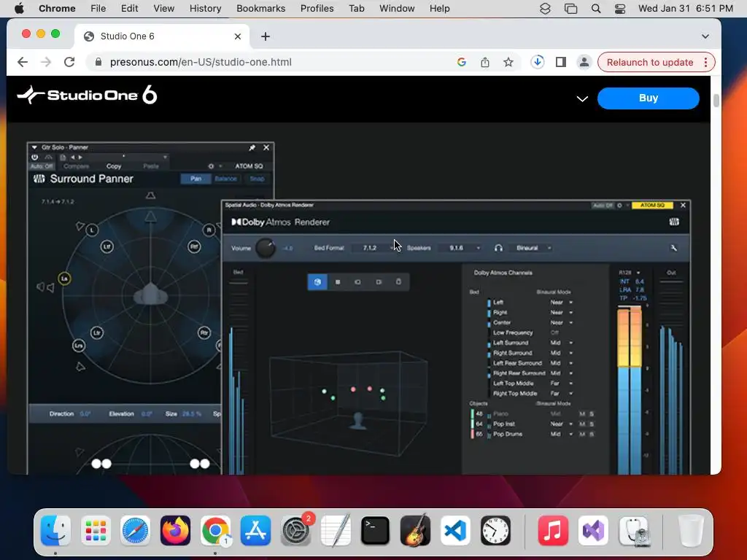Open the wrench settings in Dolby Renderer
The width and height of the screenshot is (747, 560).
[x=673, y=248]
